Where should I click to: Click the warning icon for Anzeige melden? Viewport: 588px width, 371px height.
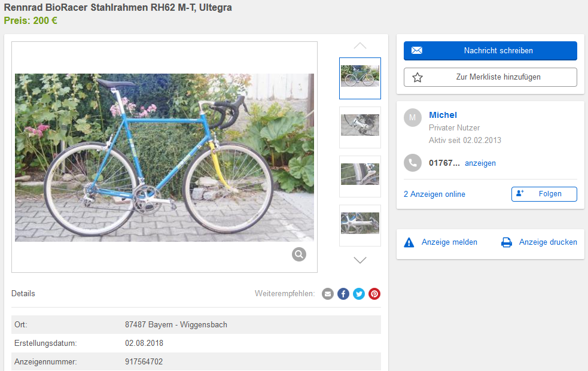coord(409,242)
